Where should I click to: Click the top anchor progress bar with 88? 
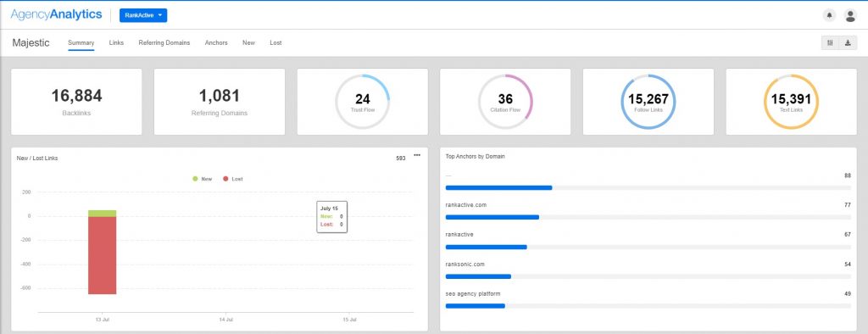[x=648, y=188]
